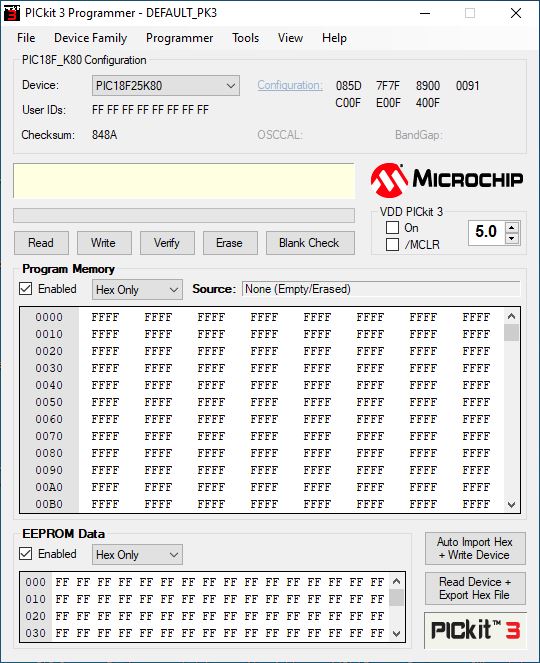Click configuration word 8900
The height and width of the screenshot is (663, 540).
coord(428,86)
